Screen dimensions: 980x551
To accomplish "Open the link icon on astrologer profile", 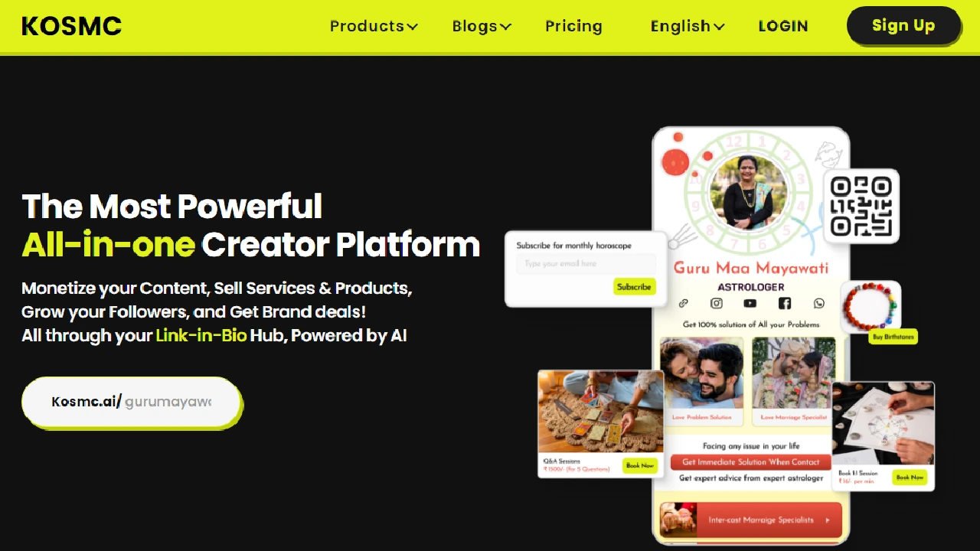I will pos(683,304).
